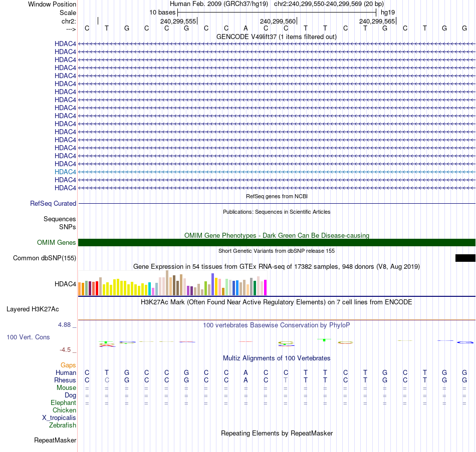
Task: Click the 'Common dbSNP(155)' track label
Action: tap(44, 258)
